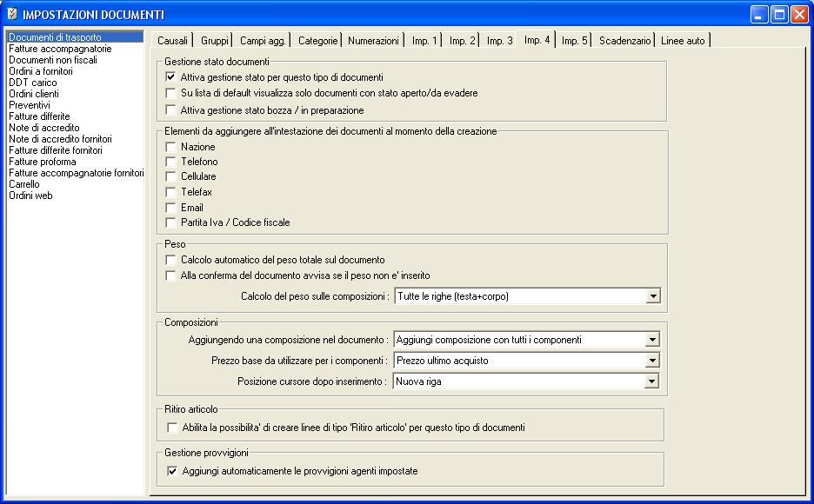814x504 pixels.
Task: Select 'Fatture differite fornitori' in the list
Action: point(76,150)
